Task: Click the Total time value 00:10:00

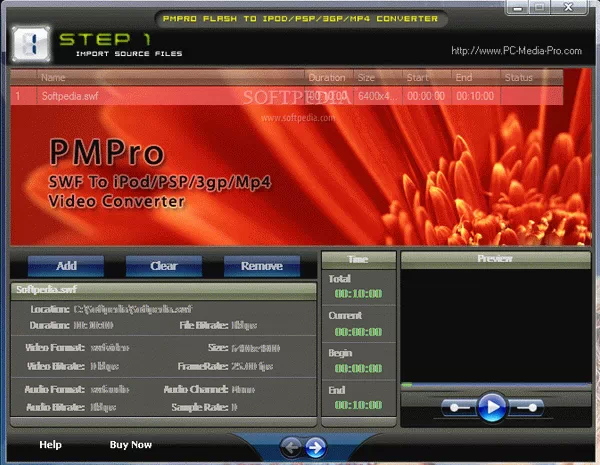Action: click(x=358, y=294)
